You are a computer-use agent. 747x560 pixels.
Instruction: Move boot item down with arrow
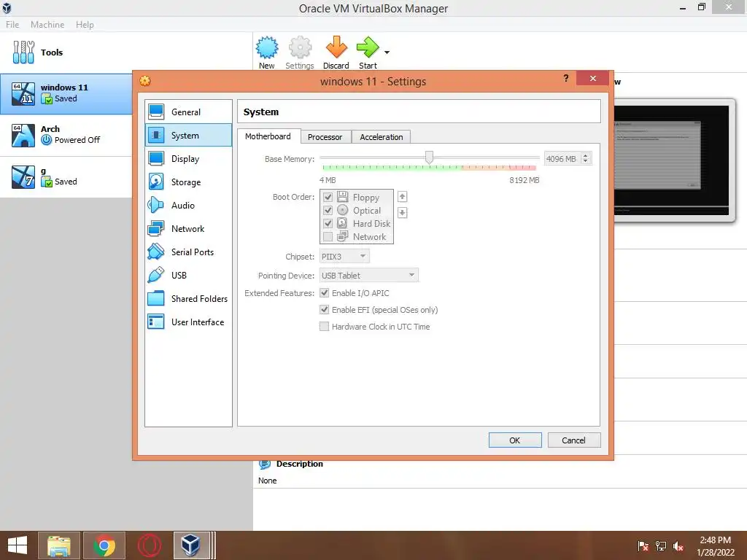point(402,212)
